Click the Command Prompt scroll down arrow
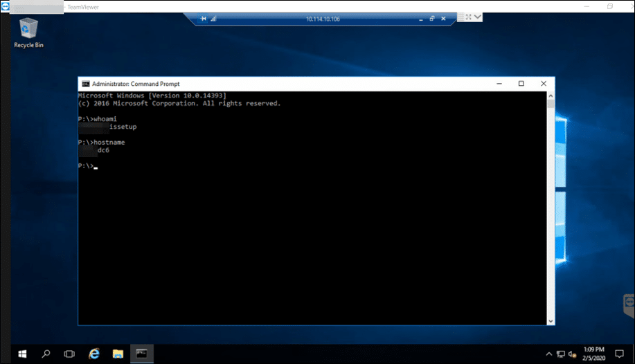This screenshot has height=364, width=635. 551,320
